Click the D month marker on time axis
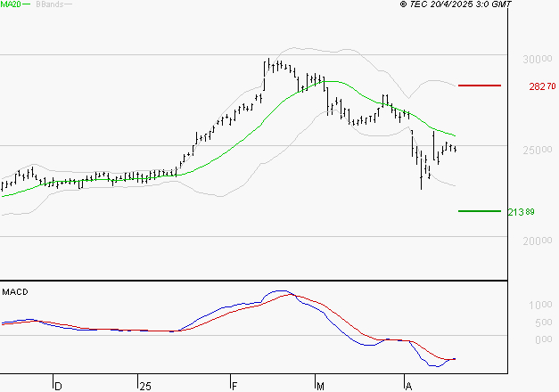Screen dimensions: 559x392 click(58, 386)
